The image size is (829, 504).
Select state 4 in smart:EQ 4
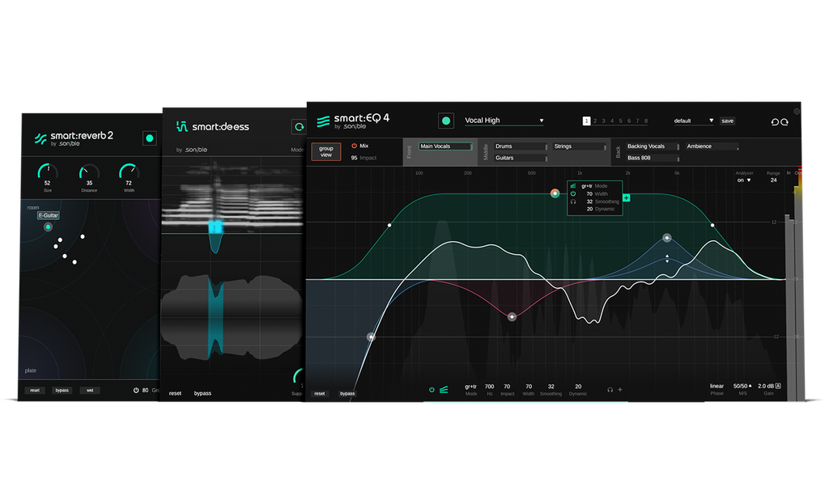click(x=612, y=121)
